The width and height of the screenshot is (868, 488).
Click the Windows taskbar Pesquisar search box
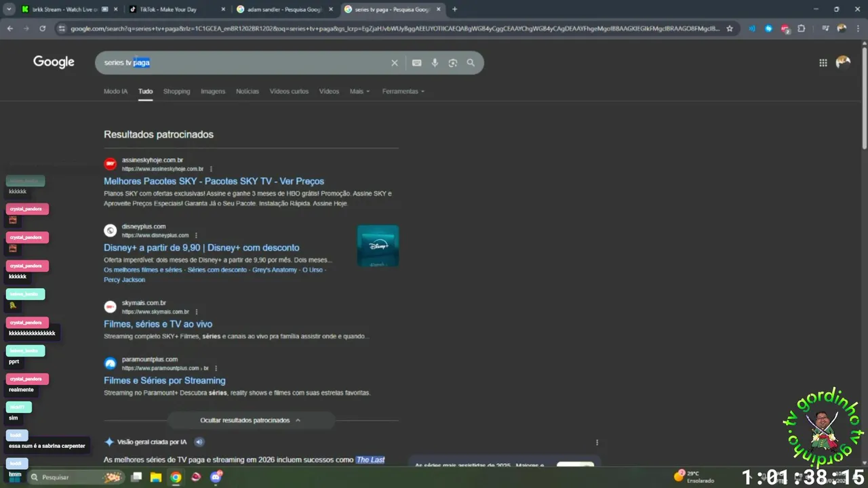click(75, 477)
